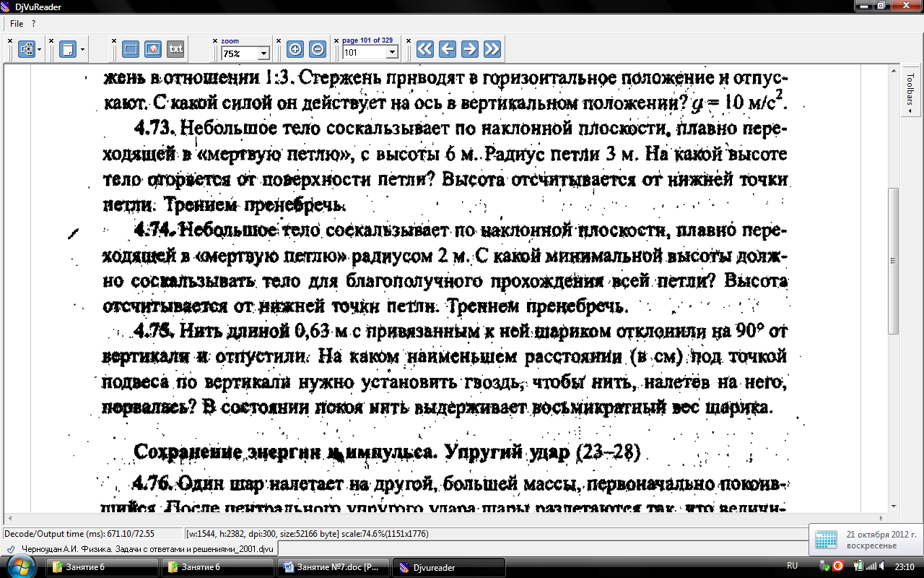
Task: Click the color layers display mode icon
Action: (x=27, y=49)
